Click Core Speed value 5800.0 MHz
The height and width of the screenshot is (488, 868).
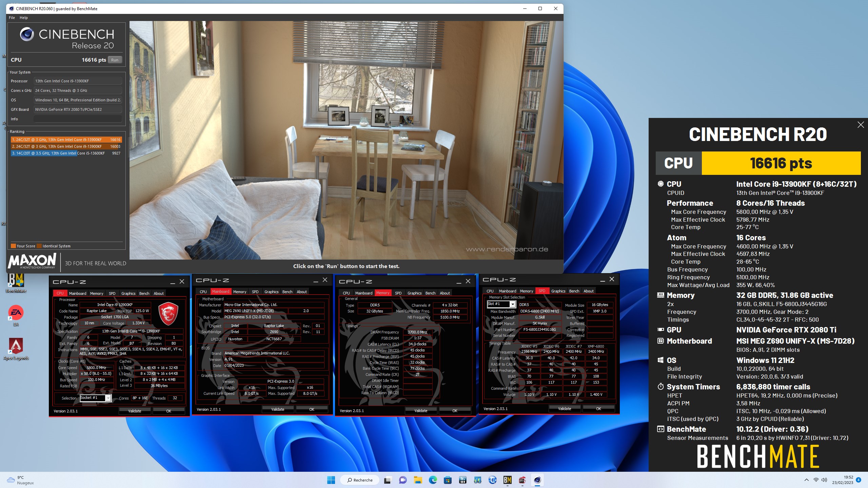tap(97, 368)
